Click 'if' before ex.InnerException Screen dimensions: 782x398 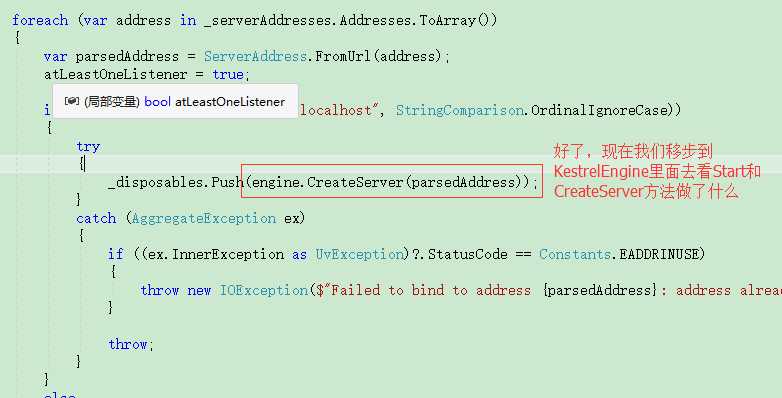[116, 254]
